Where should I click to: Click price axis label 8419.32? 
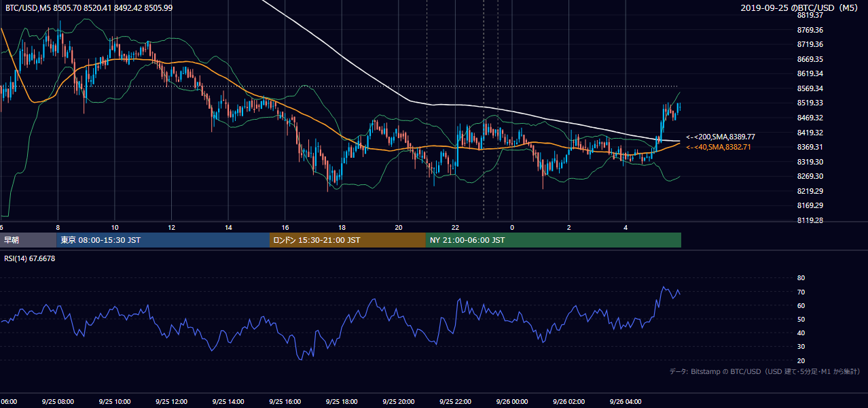click(x=810, y=133)
